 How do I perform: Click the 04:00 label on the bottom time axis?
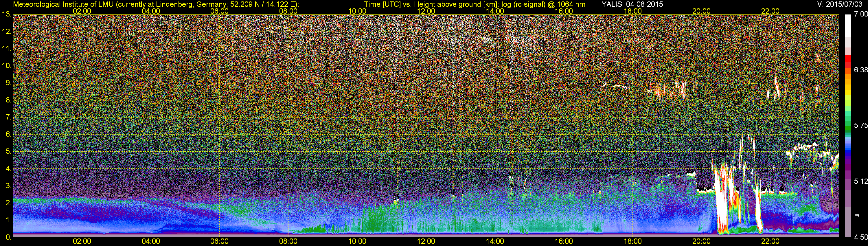(151, 241)
